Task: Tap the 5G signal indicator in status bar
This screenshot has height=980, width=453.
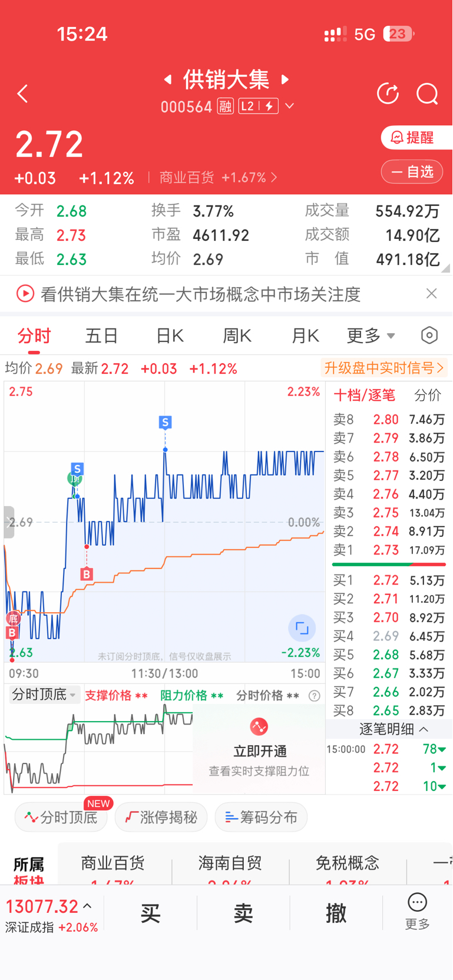Action: (365, 34)
